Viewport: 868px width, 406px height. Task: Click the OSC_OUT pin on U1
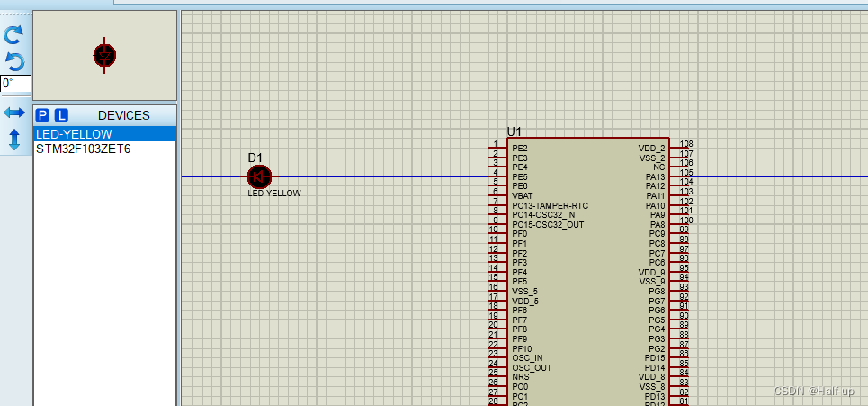(x=532, y=368)
